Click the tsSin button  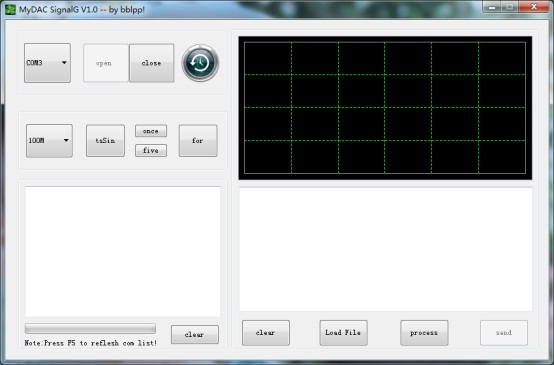[x=105, y=141]
